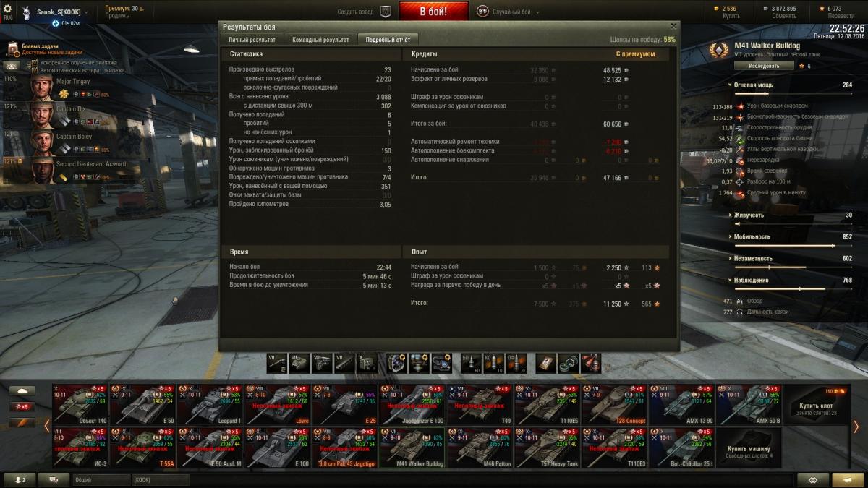Click the Купить слот tile
Viewport: 868px width, 488px height.
[x=818, y=405]
